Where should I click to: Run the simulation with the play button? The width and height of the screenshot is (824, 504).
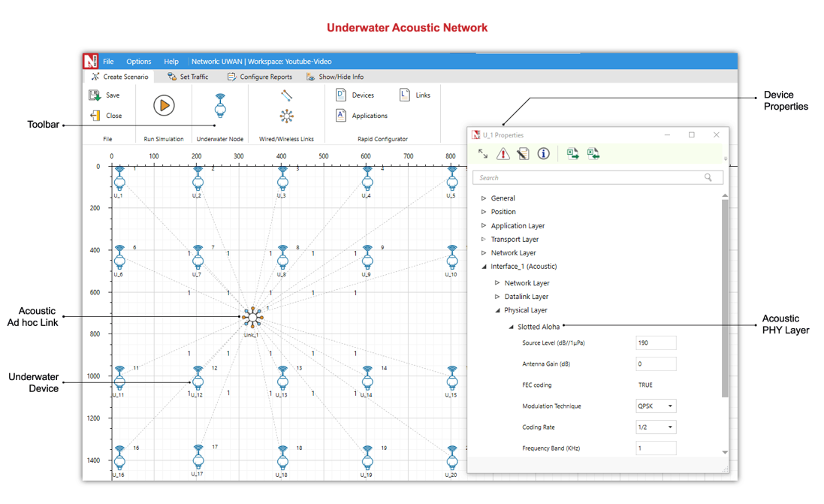(x=164, y=106)
